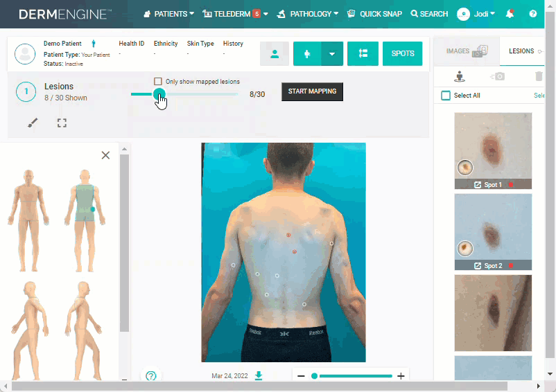
Task: Select the brush annotation tool
Action: click(x=33, y=123)
